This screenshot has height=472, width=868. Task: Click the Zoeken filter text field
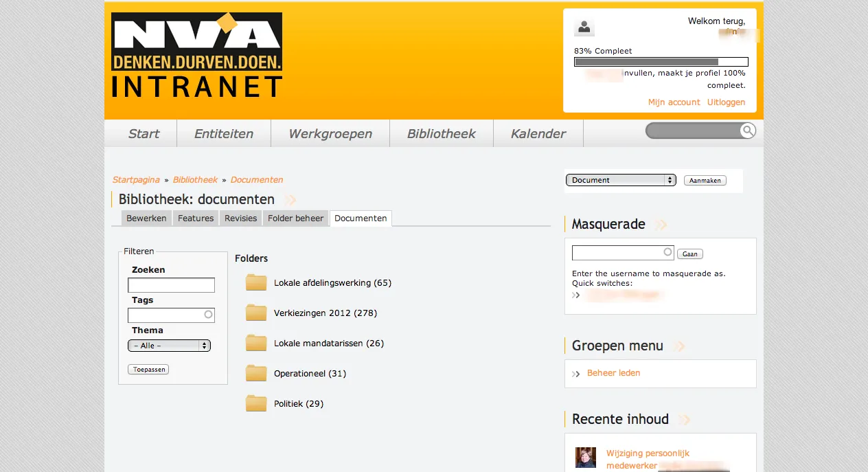point(171,285)
